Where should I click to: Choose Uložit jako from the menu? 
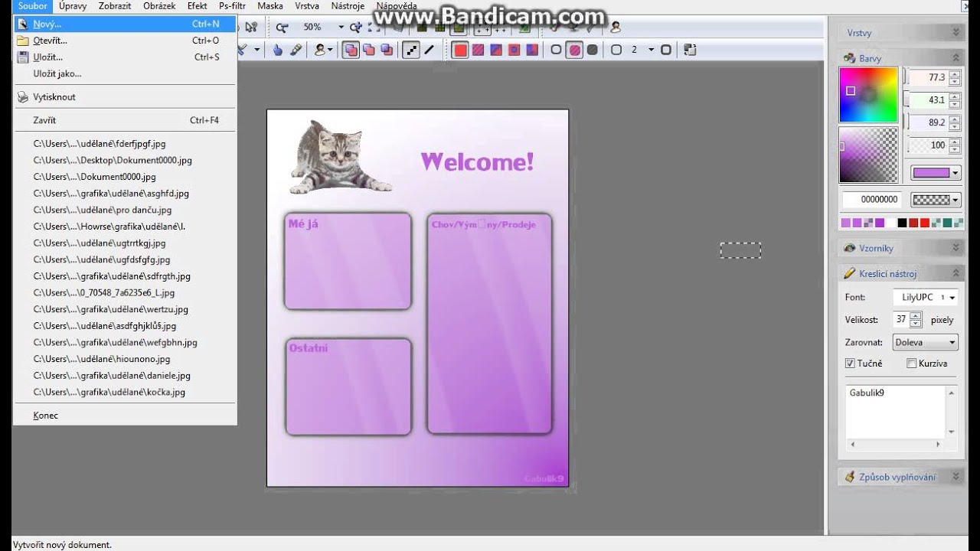click(126, 73)
